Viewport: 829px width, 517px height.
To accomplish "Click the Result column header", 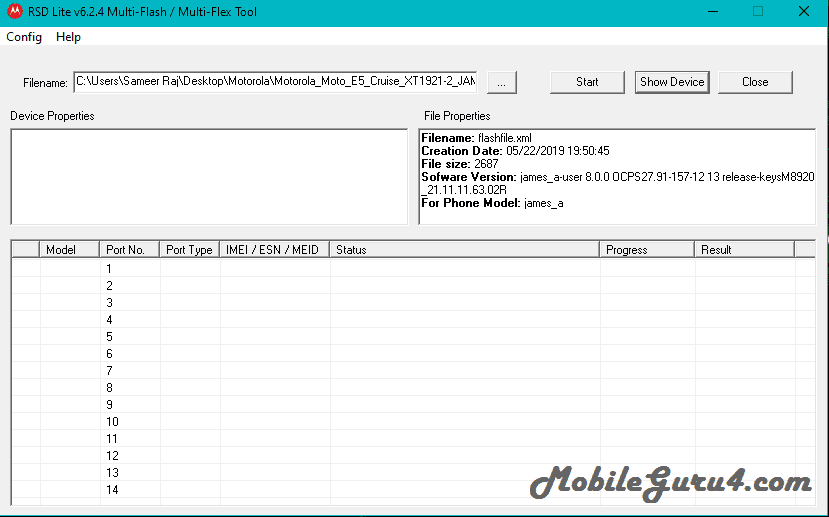I will [744, 250].
